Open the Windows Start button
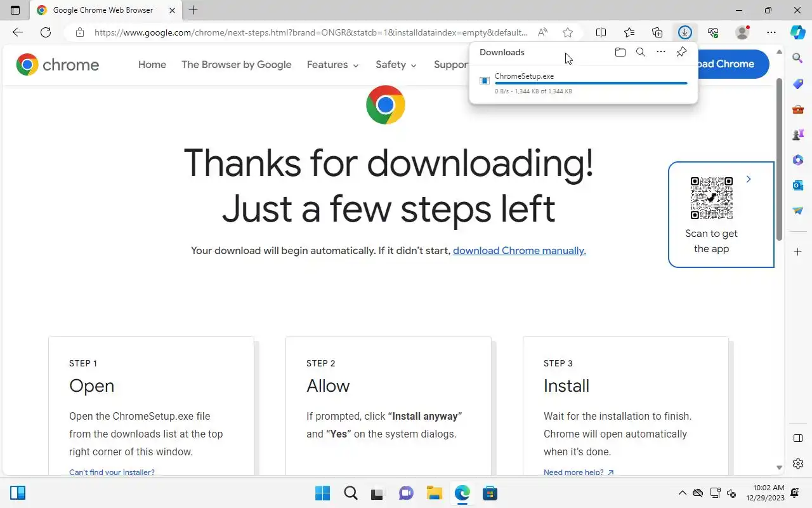 click(323, 493)
